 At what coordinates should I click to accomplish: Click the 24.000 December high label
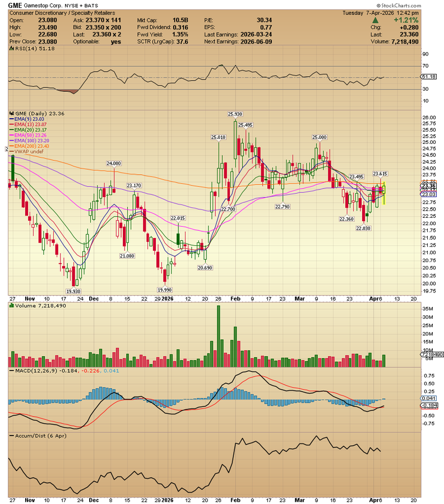coord(114,164)
